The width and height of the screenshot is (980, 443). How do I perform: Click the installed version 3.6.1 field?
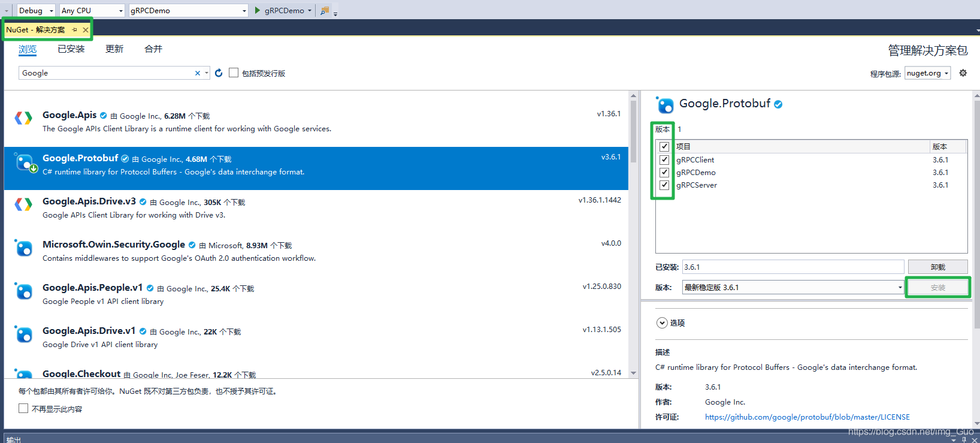793,267
